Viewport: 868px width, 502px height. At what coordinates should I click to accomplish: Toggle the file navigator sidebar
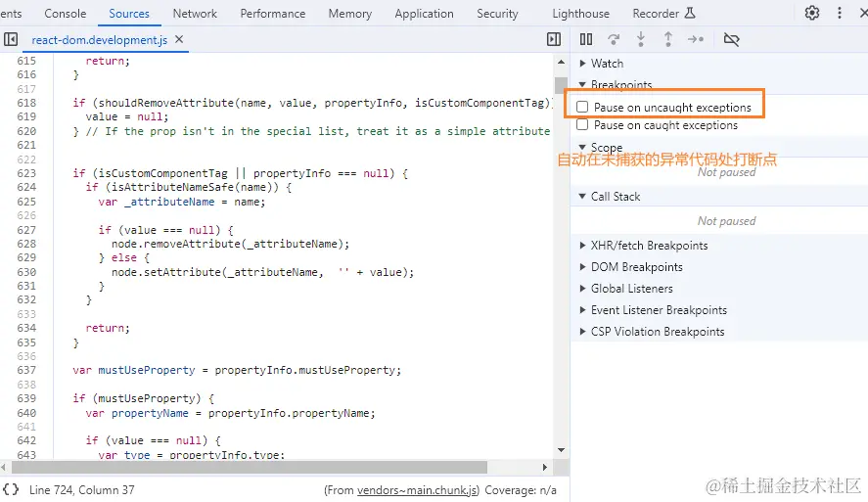click(11, 39)
